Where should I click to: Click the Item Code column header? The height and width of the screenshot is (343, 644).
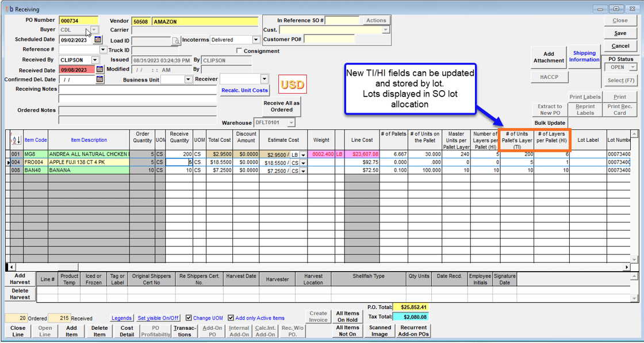36,140
